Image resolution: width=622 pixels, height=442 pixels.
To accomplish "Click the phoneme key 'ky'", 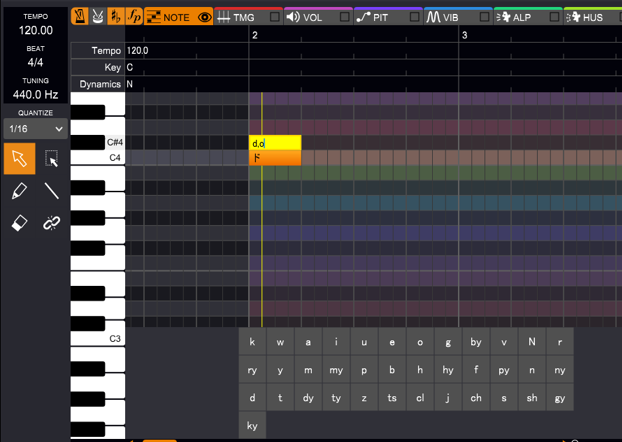I will (x=252, y=426).
